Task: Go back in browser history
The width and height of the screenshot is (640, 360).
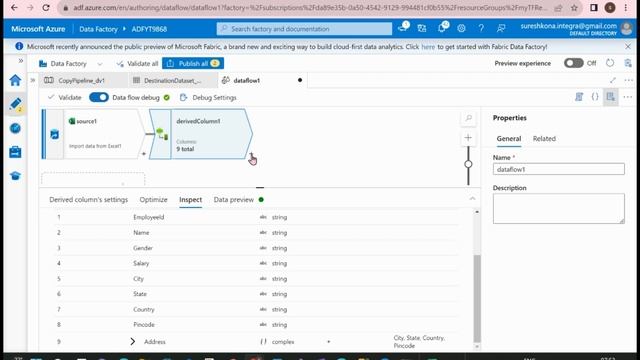Action: tap(14, 8)
